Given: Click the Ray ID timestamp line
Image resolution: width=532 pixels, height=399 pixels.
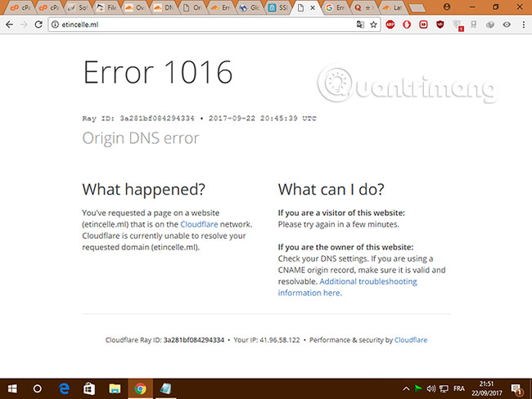Looking at the screenshot, I should tap(199, 119).
